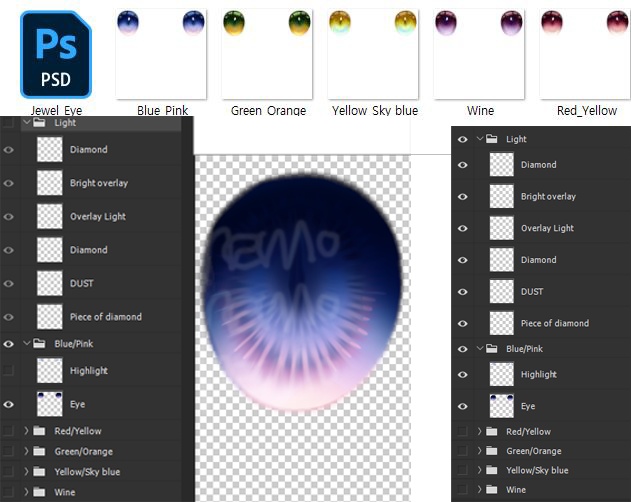Select Highlight layer thumbnail in left panel
The image size is (631, 502).
(x=50, y=370)
